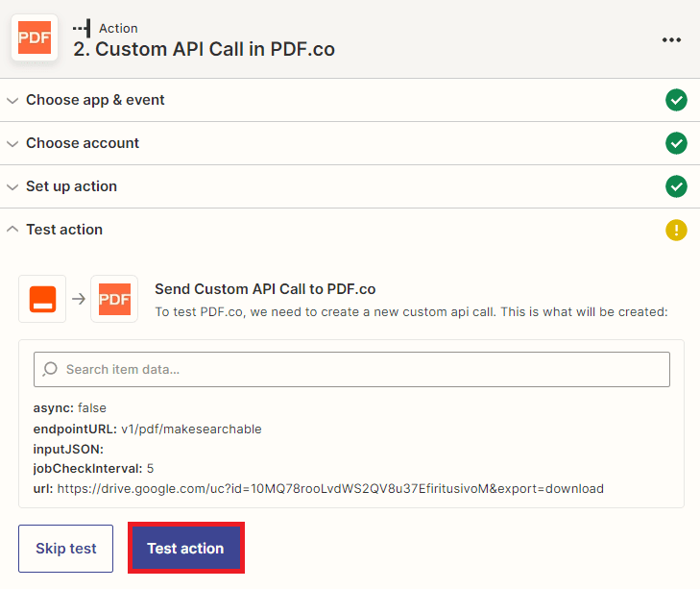The image size is (700, 589).
Task: Click green checkmark beside Choose app & event
Action: [x=676, y=100]
